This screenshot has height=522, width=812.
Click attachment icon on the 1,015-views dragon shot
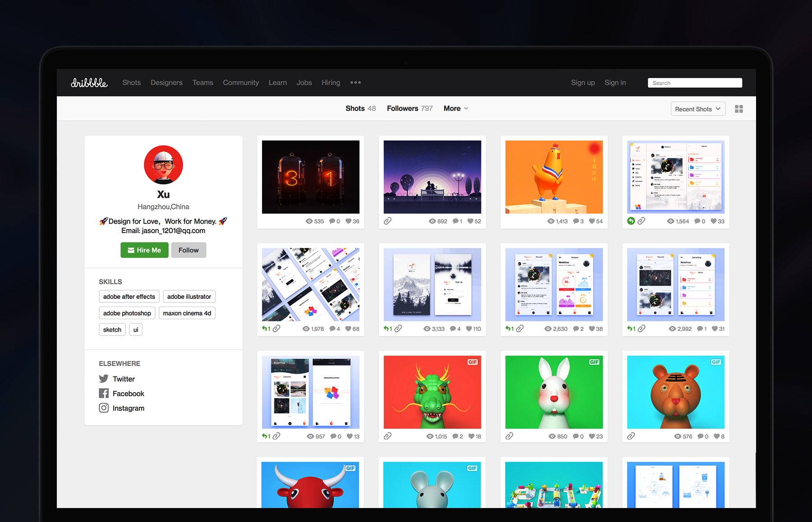[388, 436]
